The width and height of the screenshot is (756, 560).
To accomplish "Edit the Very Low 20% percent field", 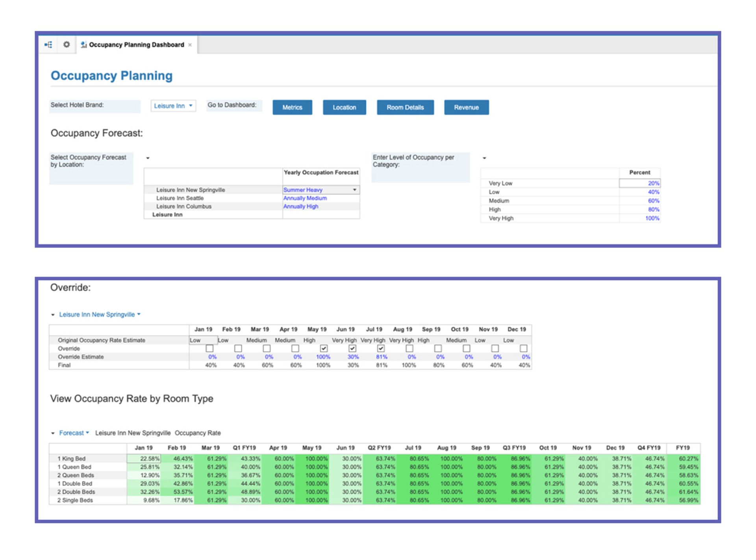I will pos(639,183).
